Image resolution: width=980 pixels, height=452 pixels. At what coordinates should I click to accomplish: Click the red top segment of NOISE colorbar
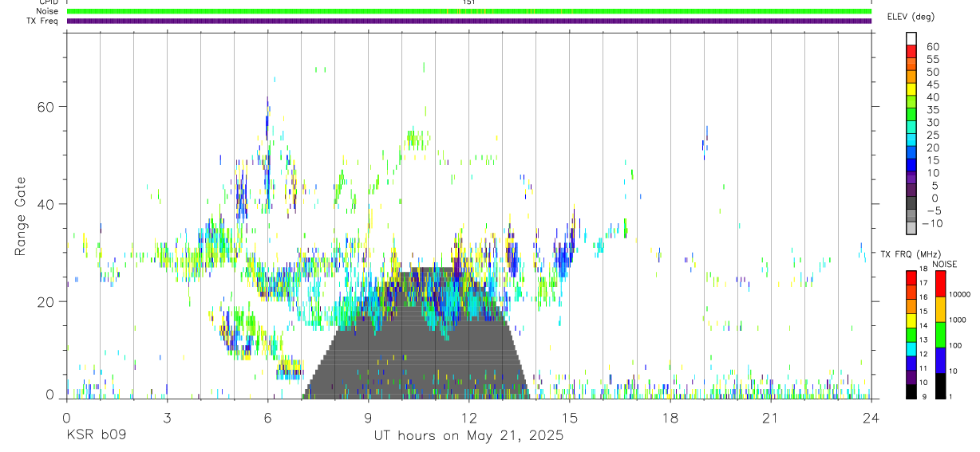[x=940, y=284]
